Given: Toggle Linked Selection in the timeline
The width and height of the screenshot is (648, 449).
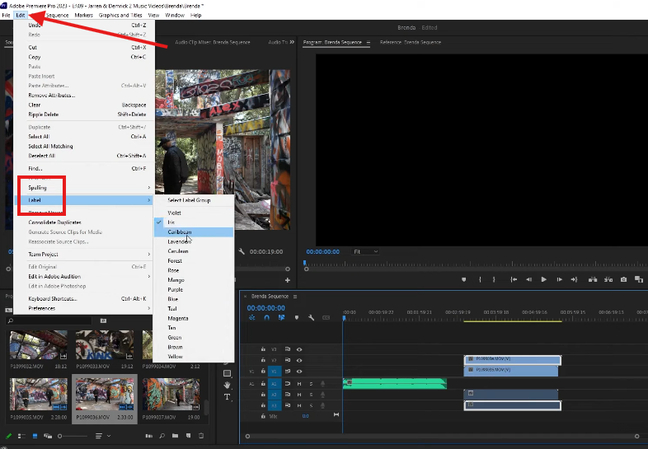Looking at the screenshot, I should [x=281, y=318].
